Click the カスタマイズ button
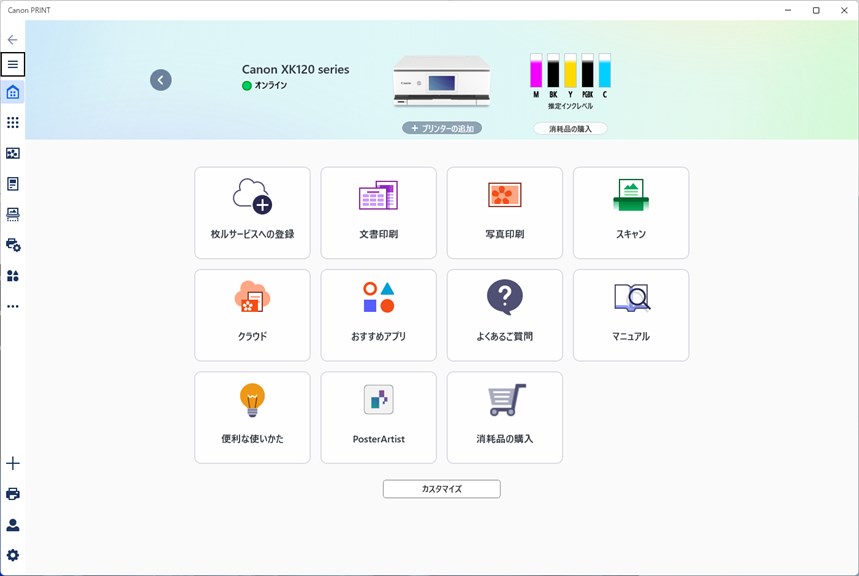This screenshot has width=859, height=576. pyautogui.click(x=442, y=489)
